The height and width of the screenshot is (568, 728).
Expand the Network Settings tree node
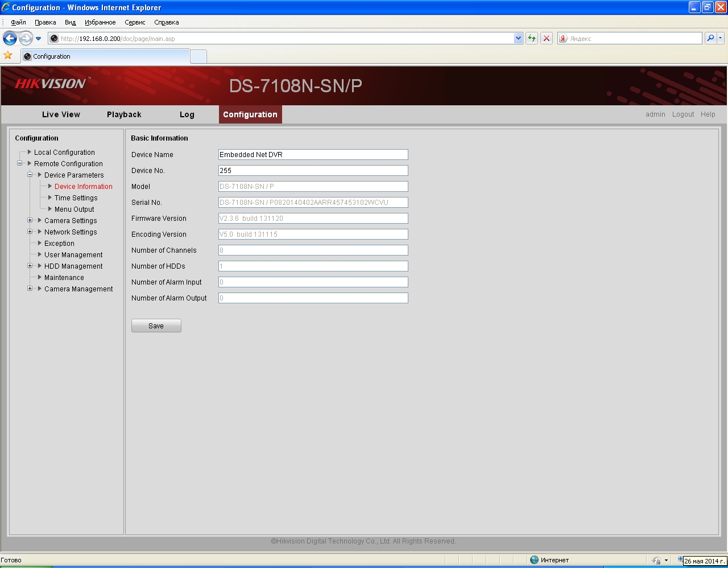coord(30,232)
